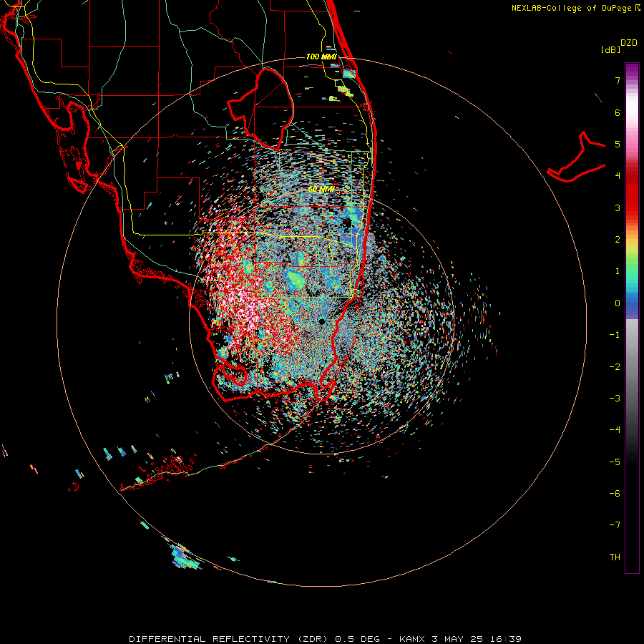Click the purple top segment of the color bar
The height and width of the screenshot is (644, 644).
(632, 70)
